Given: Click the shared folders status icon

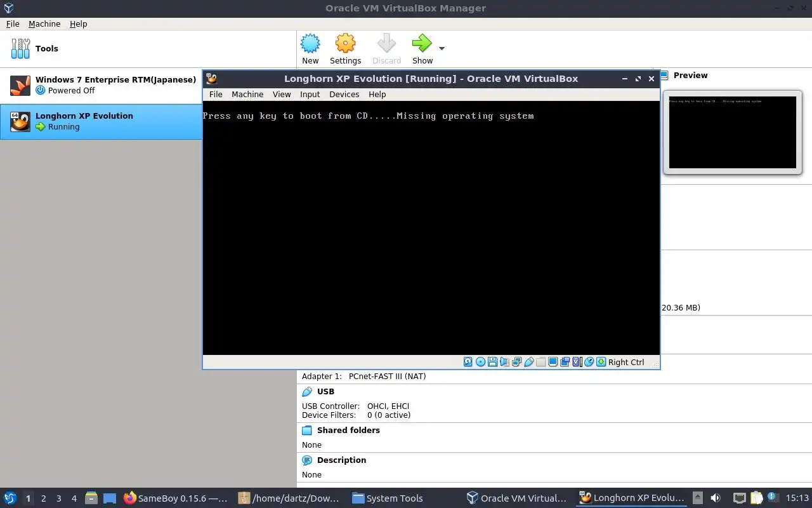Looking at the screenshot, I should tap(540, 362).
